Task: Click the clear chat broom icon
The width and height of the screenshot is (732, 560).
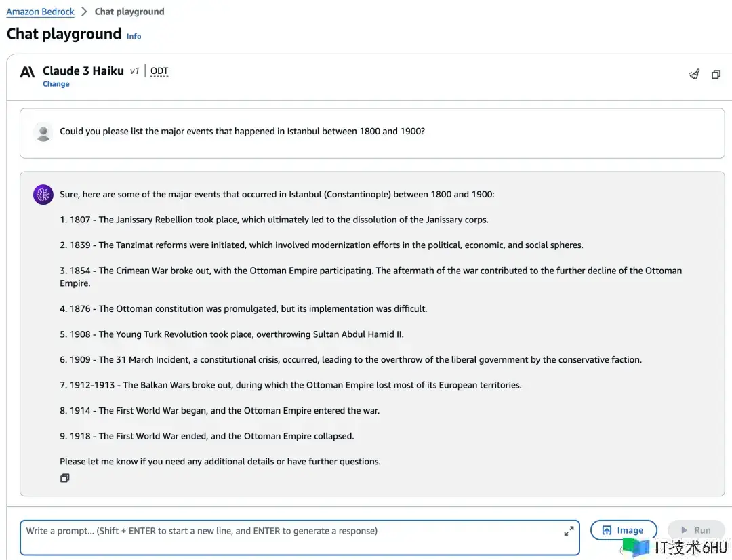Action: tap(694, 74)
